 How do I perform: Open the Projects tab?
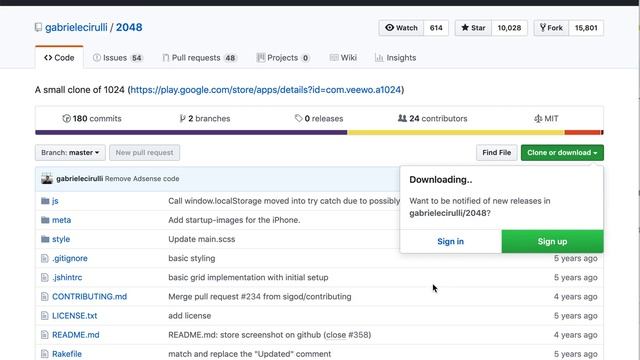283,58
